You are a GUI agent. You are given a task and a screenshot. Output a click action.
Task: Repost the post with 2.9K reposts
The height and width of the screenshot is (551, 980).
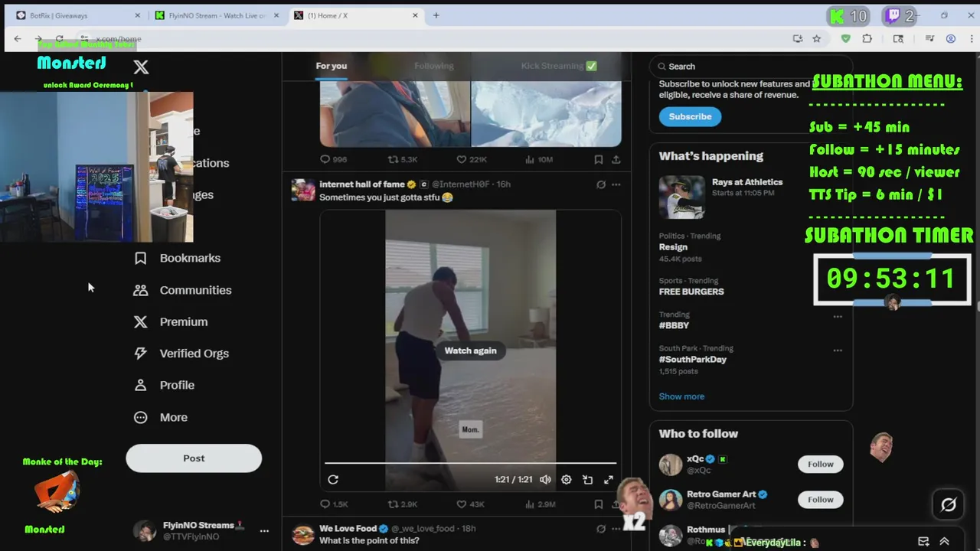pyautogui.click(x=403, y=504)
